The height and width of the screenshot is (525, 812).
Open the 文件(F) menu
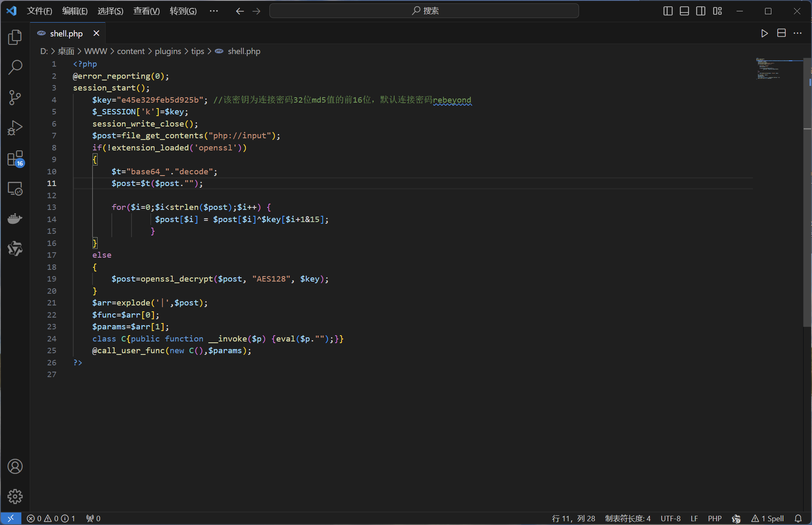[39, 11]
